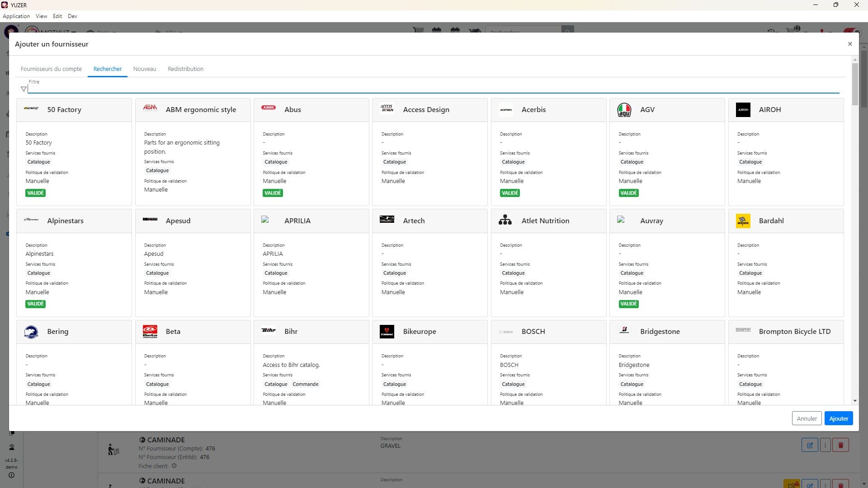
Task: Focus the Filtre input field
Action: (x=433, y=89)
